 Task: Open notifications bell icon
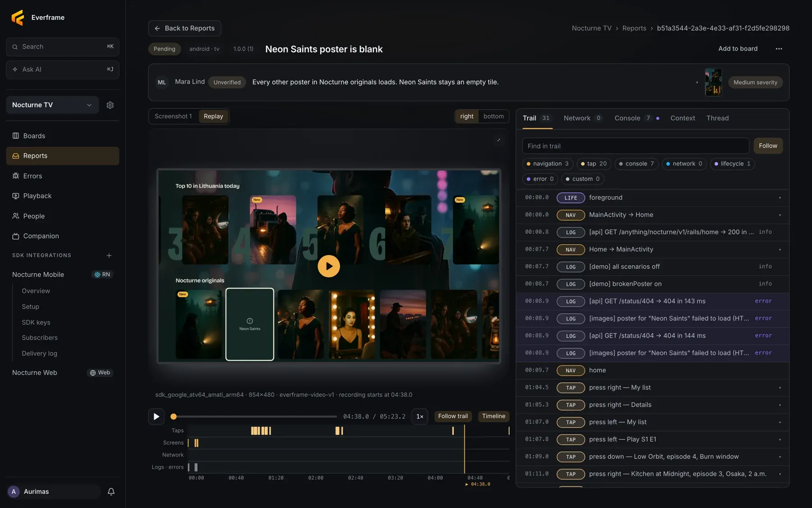pyautogui.click(x=111, y=492)
